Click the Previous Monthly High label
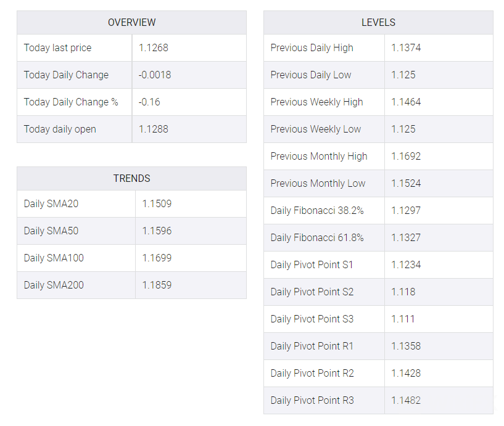 click(x=318, y=156)
